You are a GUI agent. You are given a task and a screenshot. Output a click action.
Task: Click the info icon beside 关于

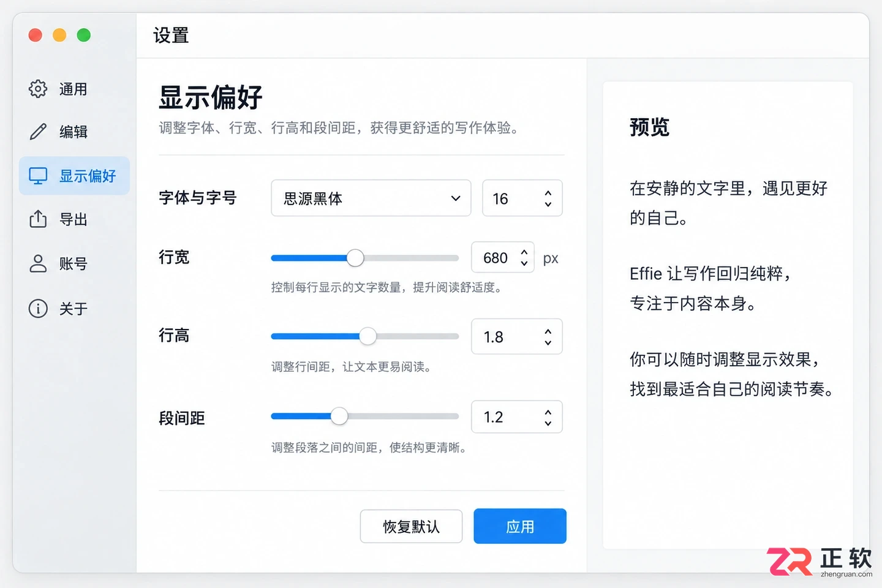click(x=38, y=308)
